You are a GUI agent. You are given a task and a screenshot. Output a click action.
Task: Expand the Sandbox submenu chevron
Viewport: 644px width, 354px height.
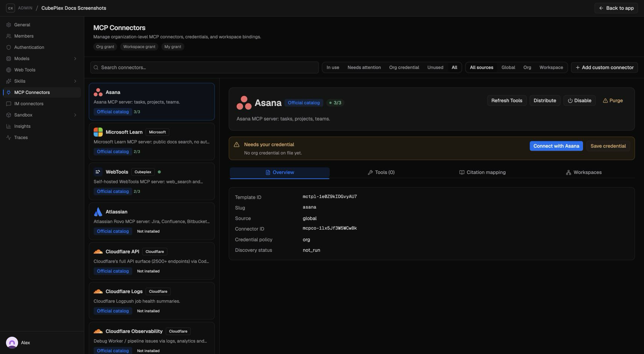tap(75, 115)
